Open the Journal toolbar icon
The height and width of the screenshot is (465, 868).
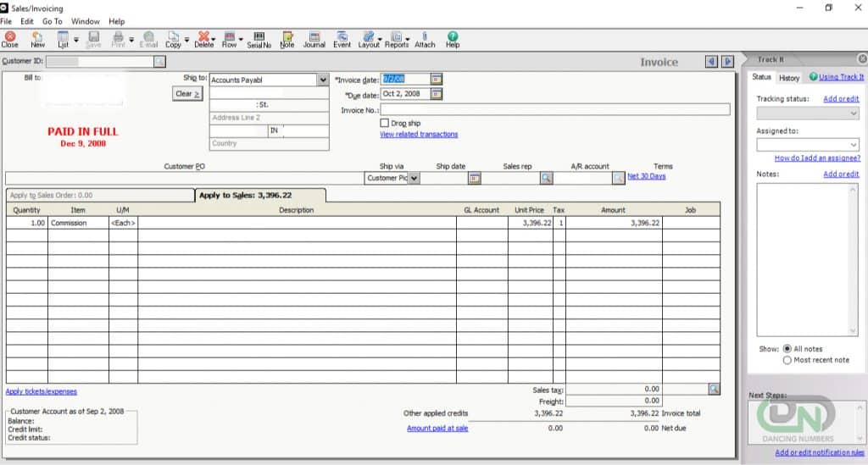click(314, 40)
